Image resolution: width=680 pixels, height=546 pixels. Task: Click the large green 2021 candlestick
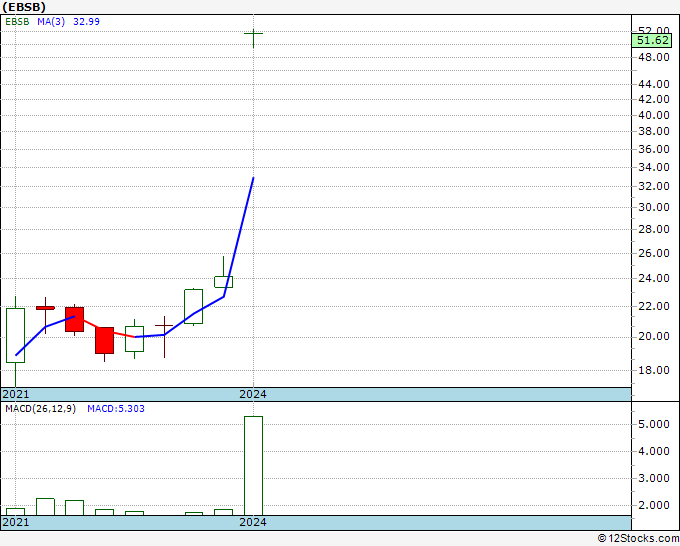[x=16, y=335]
